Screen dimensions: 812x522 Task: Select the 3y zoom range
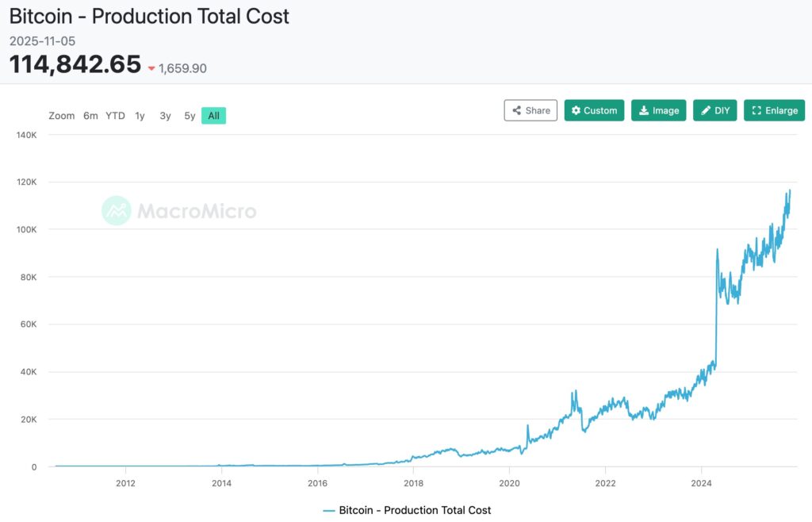[x=165, y=115]
